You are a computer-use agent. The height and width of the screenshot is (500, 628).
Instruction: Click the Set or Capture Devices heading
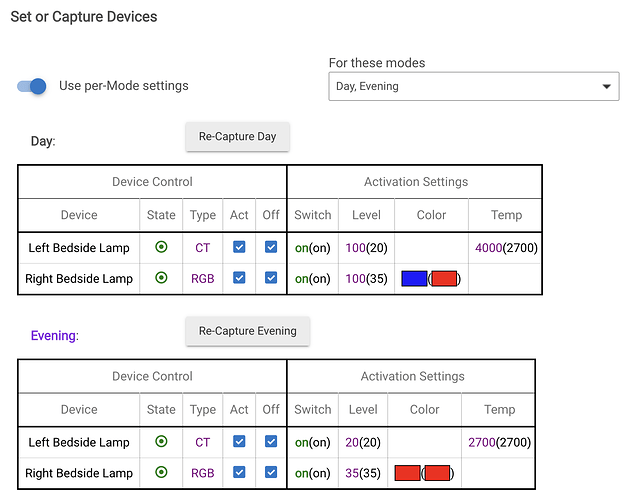84,17
